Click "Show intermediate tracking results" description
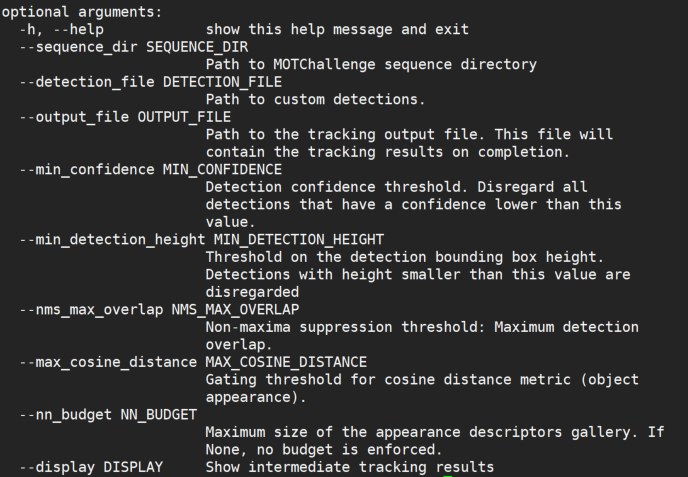Viewport: 688px width, 477px height. [349, 467]
